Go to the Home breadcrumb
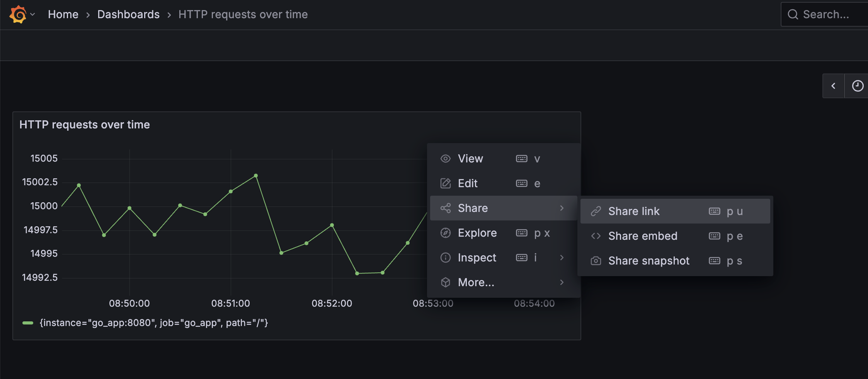 pos(63,15)
